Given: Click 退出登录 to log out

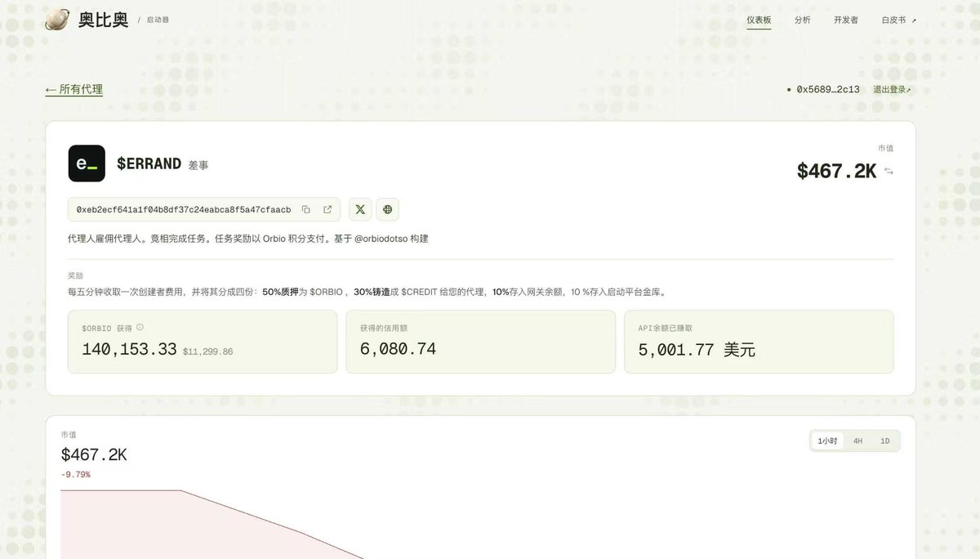Looking at the screenshot, I should pyautogui.click(x=892, y=90).
